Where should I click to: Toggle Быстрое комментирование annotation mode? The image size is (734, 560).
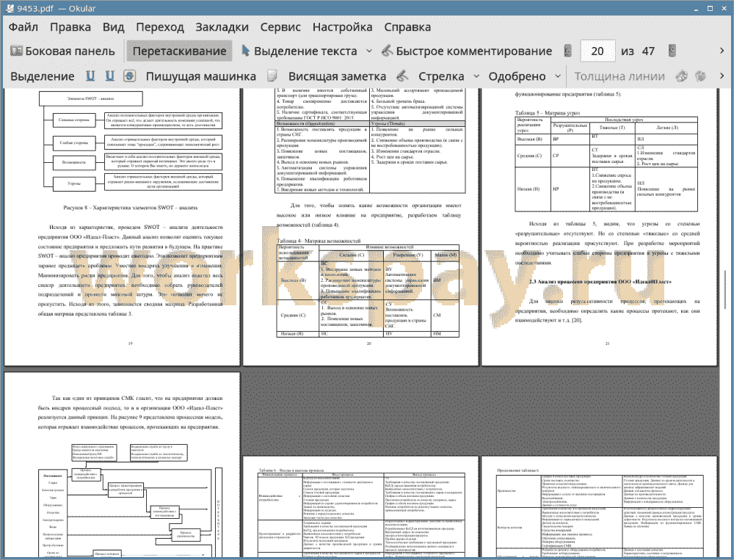click(x=467, y=51)
